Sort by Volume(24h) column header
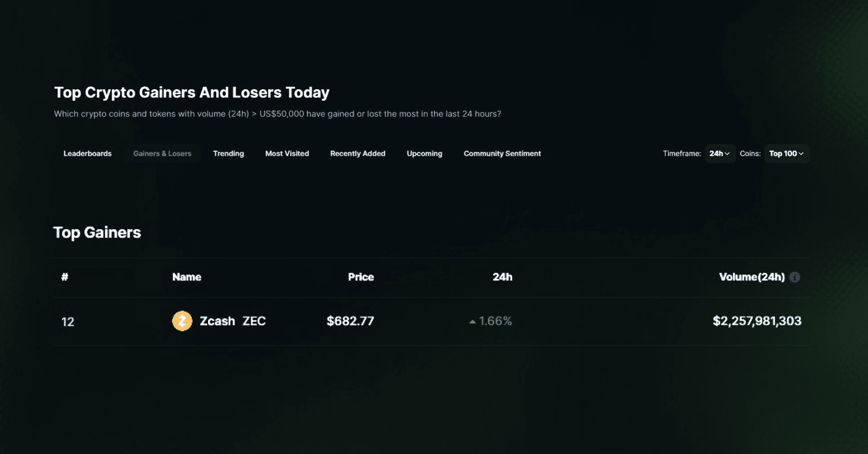Image resolution: width=868 pixels, height=454 pixels. pos(752,277)
